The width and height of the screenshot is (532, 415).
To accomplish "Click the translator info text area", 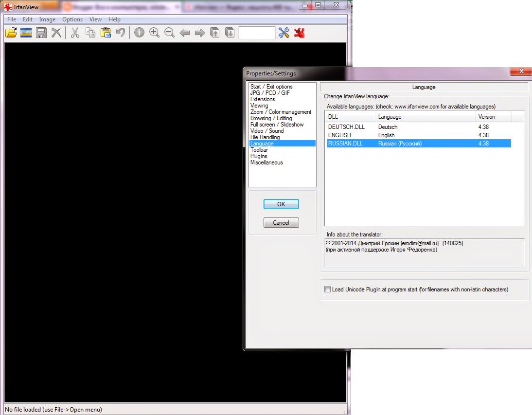I will point(425,253).
